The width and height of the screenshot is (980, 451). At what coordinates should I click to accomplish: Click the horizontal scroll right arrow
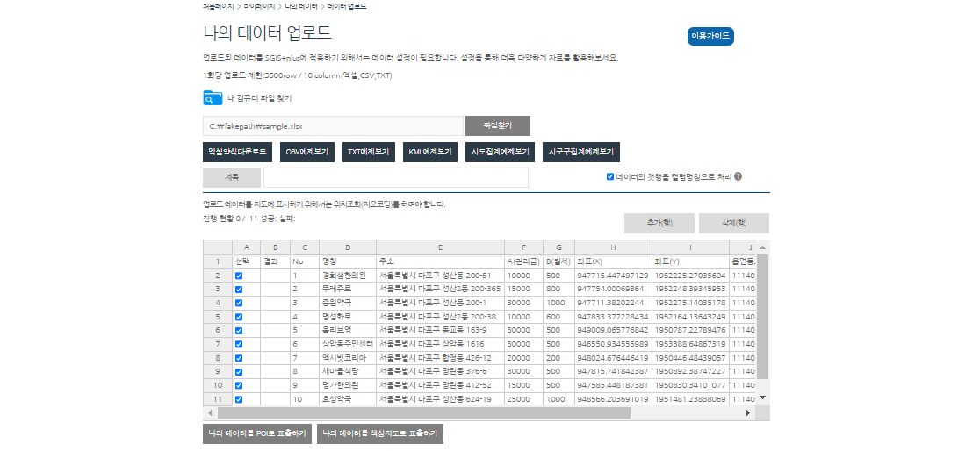tap(748, 412)
